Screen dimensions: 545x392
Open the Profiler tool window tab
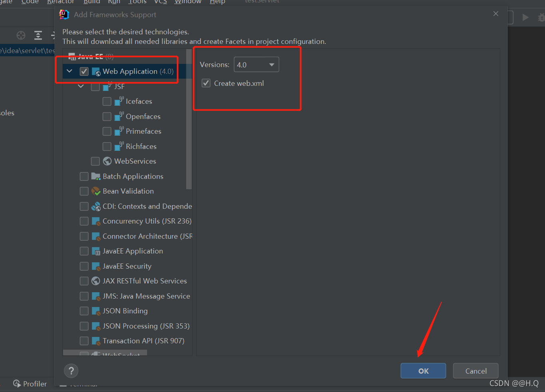pyautogui.click(x=30, y=384)
